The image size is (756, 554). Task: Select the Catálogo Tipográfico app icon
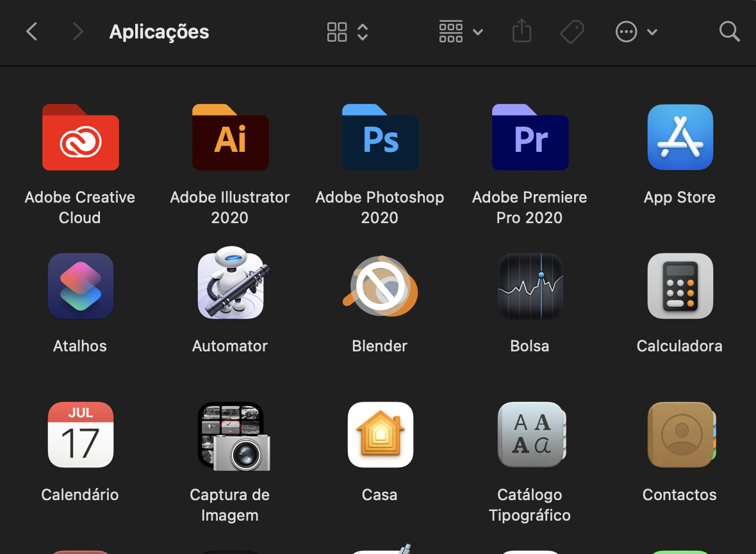(x=531, y=435)
